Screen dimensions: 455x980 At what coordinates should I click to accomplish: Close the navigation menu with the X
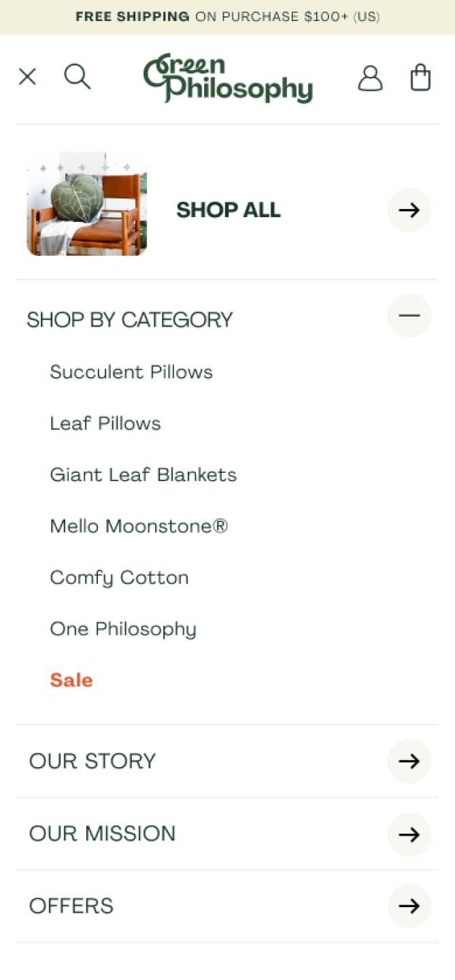coord(27,76)
